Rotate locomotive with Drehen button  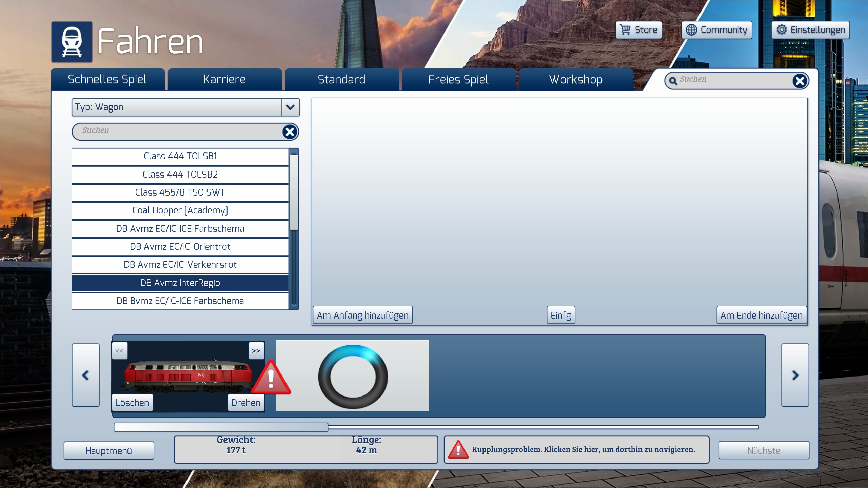coord(245,403)
